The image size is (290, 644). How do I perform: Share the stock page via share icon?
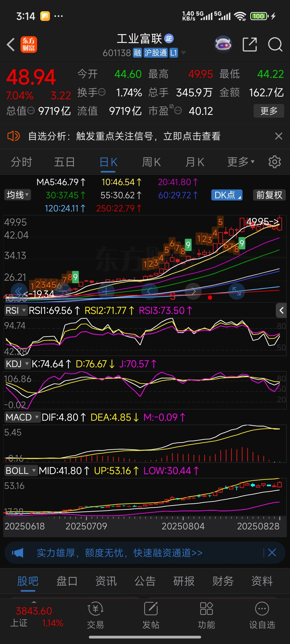point(250,44)
